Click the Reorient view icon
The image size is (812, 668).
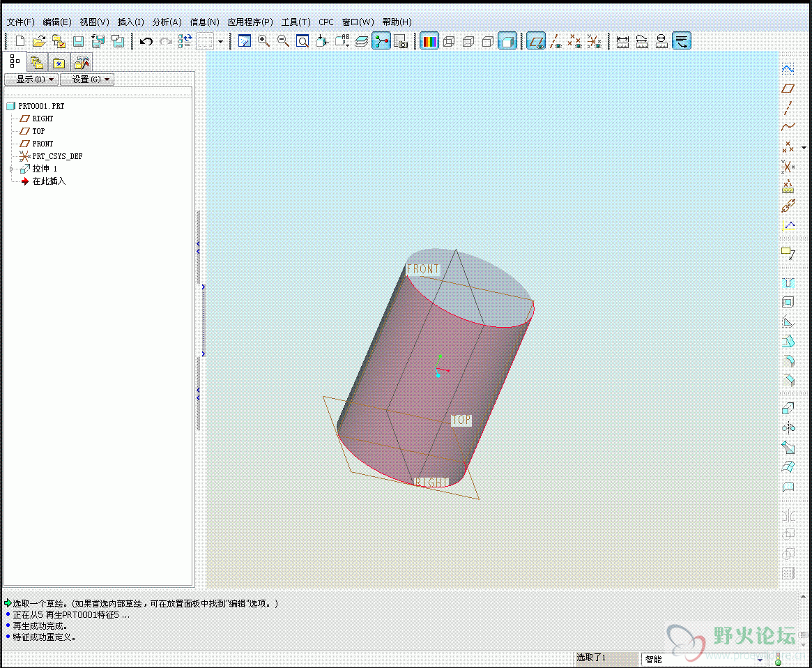tap(322, 41)
